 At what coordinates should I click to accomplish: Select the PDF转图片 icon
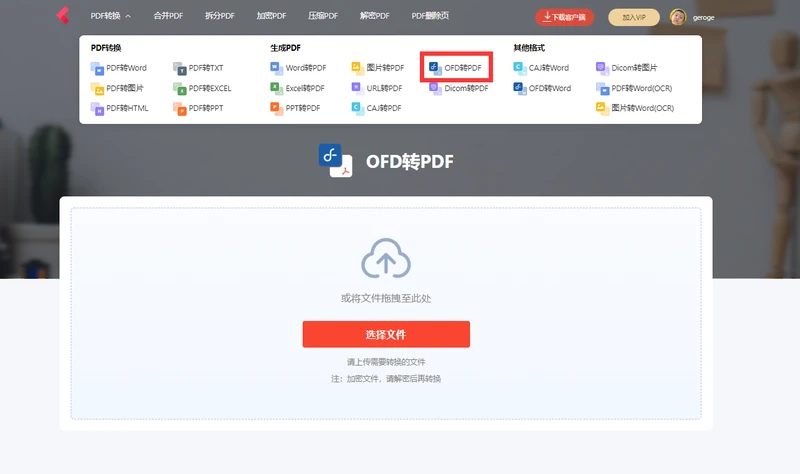tap(97, 88)
